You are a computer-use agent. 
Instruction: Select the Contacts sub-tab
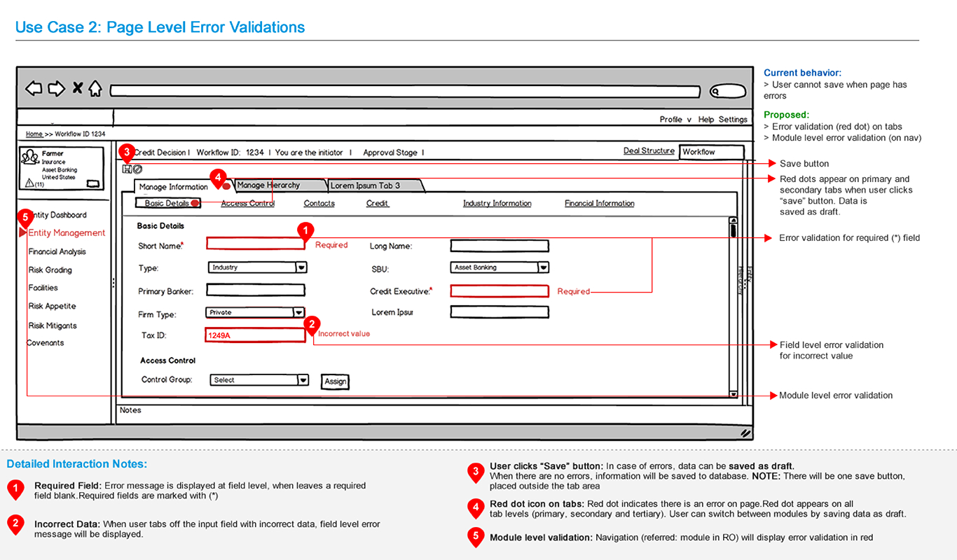[319, 204]
